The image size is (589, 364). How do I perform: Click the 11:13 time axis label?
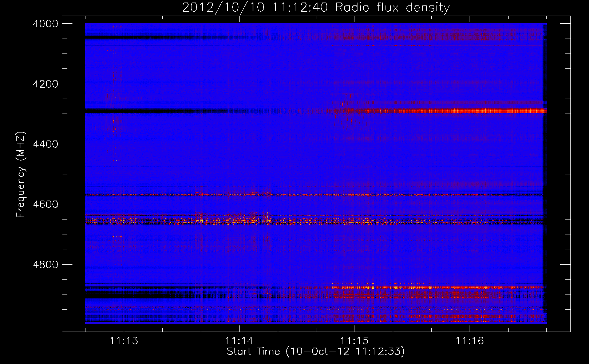[x=124, y=341]
